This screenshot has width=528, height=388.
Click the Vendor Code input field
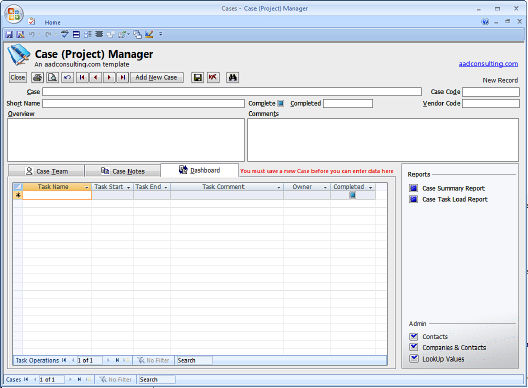491,103
